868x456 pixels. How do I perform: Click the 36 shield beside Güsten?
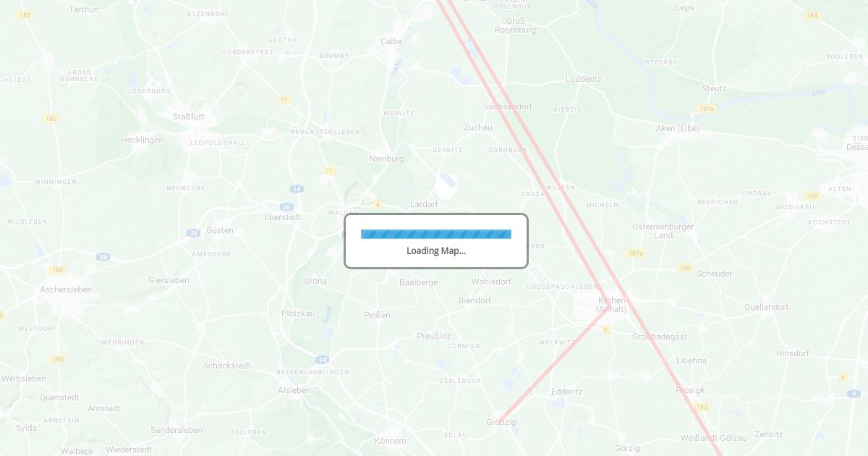tap(193, 233)
